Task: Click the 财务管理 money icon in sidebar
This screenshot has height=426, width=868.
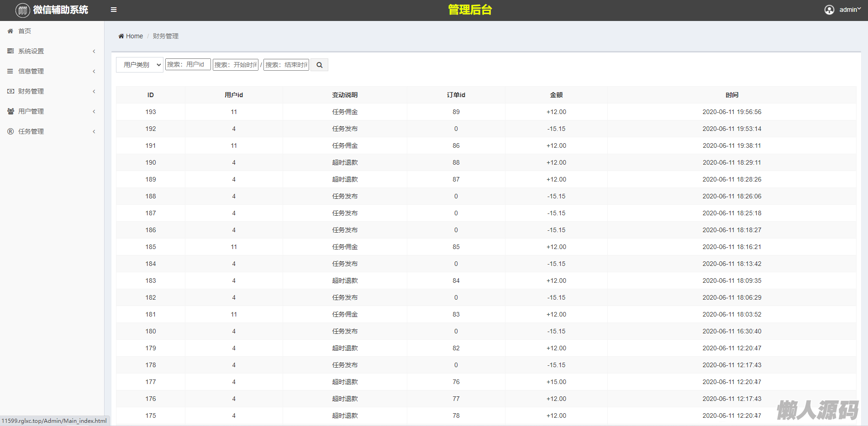Action: click(11, 91)
